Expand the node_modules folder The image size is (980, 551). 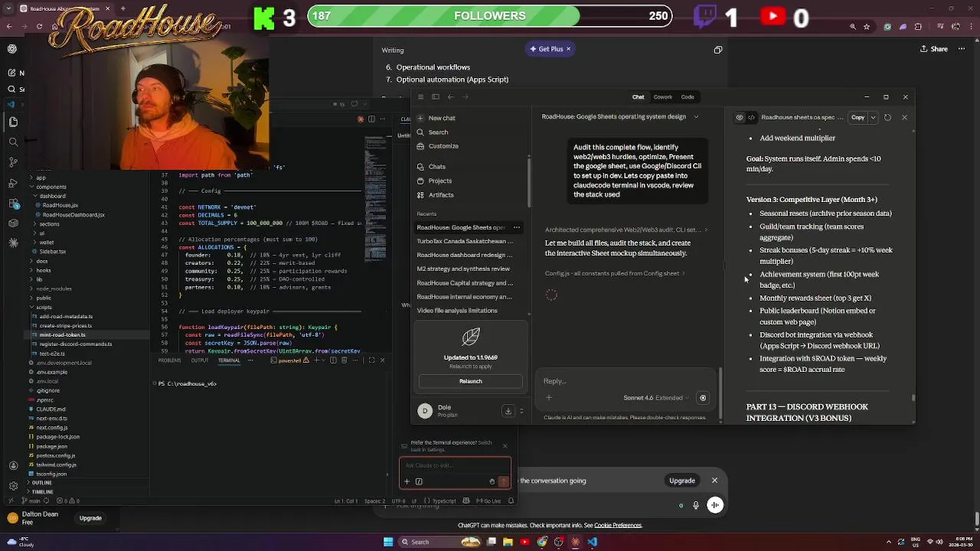coord(54,289)
